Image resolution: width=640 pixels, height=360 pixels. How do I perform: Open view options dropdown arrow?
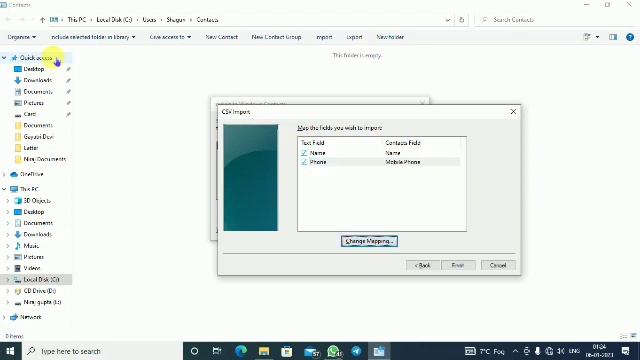point(598,37)
